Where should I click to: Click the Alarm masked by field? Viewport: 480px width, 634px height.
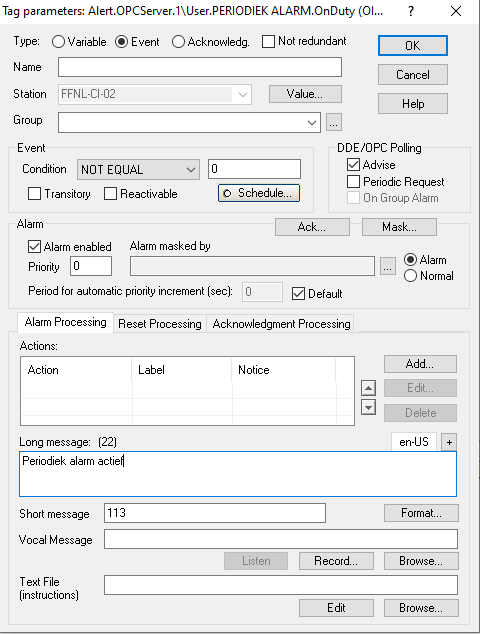click(x=252, y=266)
